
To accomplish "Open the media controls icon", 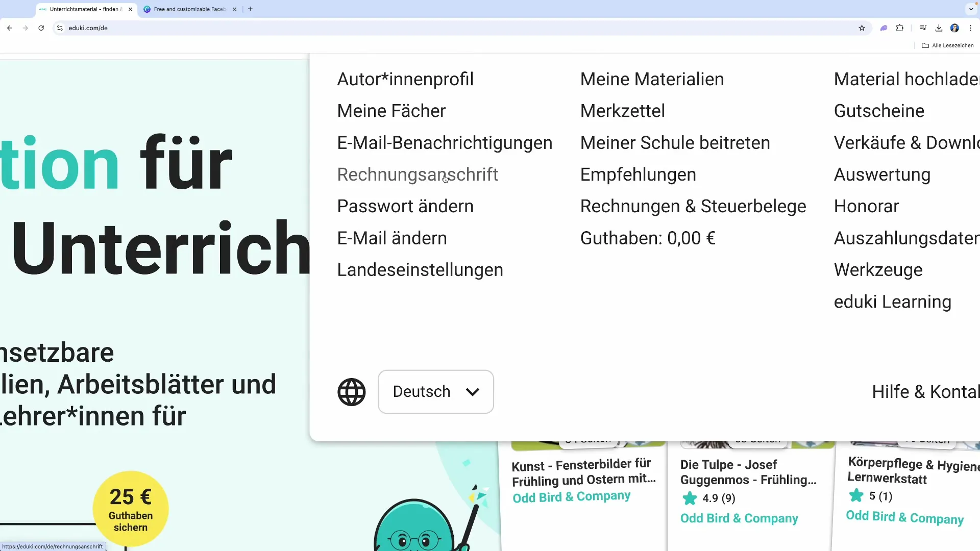I will coord(923,28).
